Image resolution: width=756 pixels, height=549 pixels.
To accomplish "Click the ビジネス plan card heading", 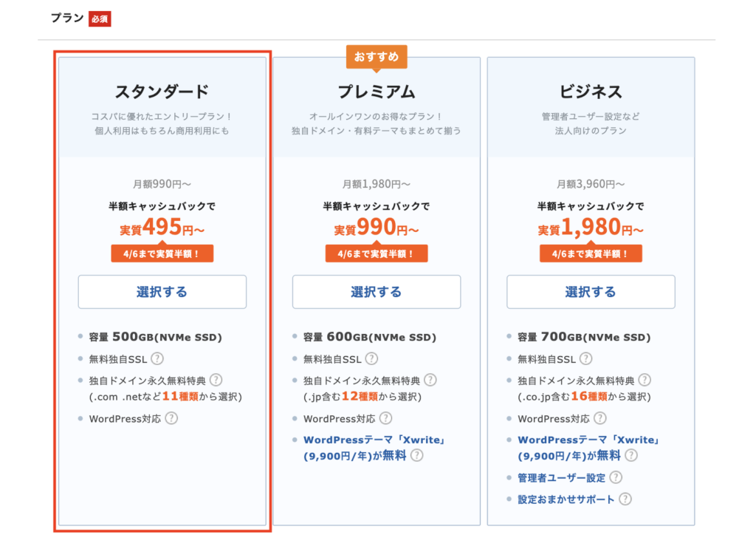I will pyautogui.click(x=591, y=92).
